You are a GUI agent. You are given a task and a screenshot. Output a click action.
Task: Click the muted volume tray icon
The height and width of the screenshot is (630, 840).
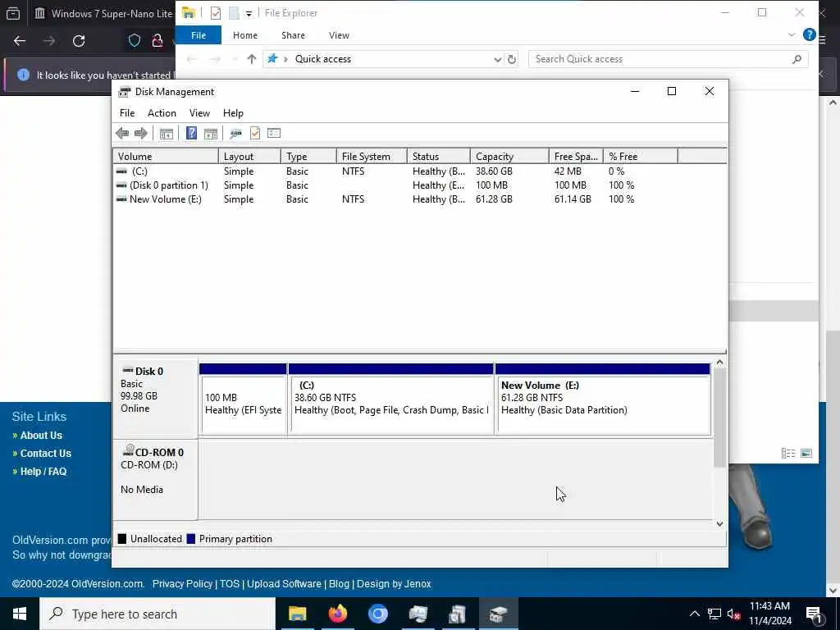[x=733, y=614]
